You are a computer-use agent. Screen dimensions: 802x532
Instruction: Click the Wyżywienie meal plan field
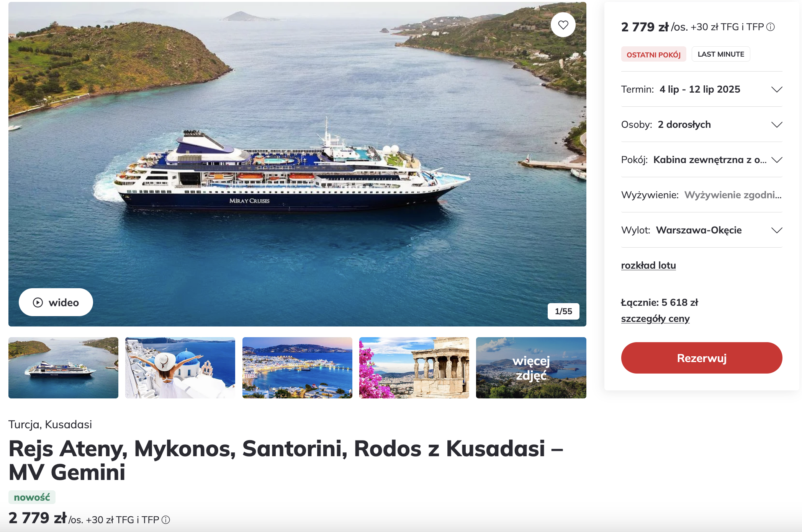tap(702, 195)
